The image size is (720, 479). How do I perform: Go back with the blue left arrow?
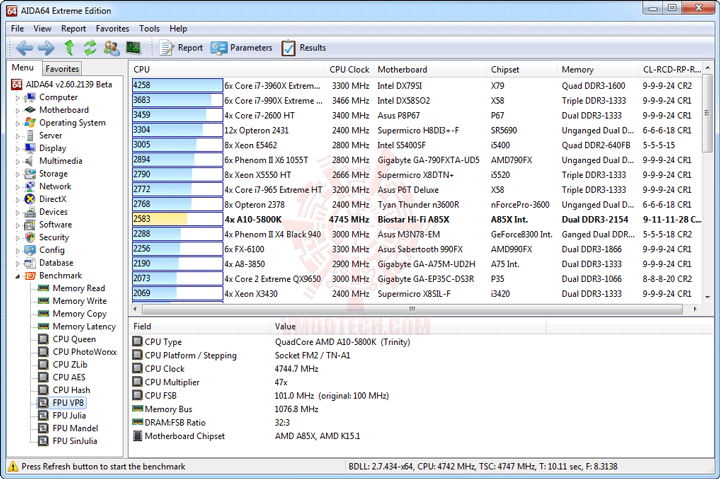click(24, 47)
